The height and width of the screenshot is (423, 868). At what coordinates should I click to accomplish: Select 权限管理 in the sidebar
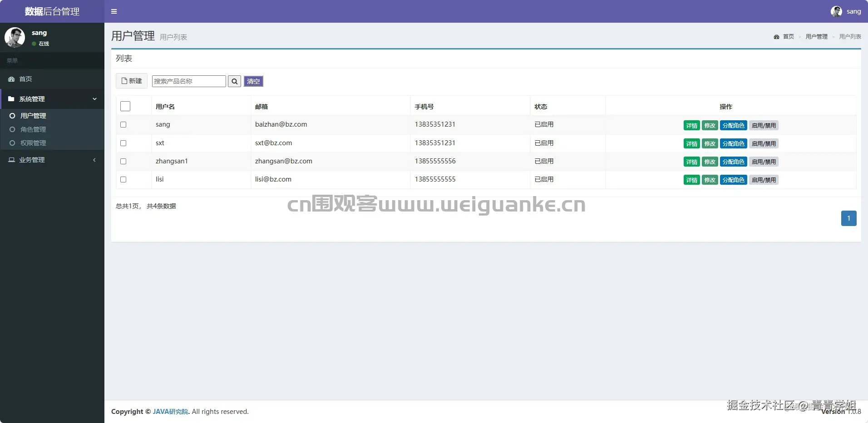click(52, 143)
